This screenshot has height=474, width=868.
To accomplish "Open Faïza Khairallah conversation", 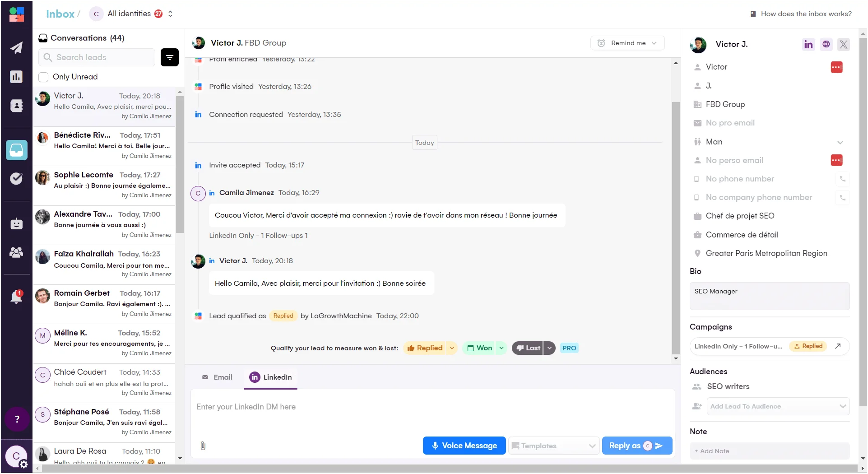I will click(104, 264).
